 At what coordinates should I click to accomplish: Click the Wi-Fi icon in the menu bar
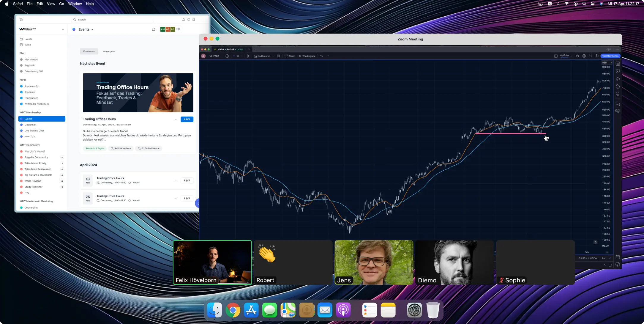coord(567,4)
